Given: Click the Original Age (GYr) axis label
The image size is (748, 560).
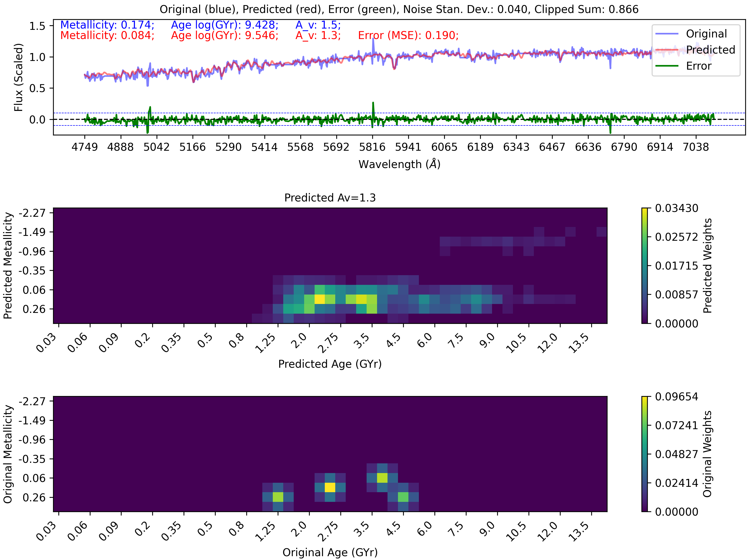Looking at the screenshot, I should 330,552.
